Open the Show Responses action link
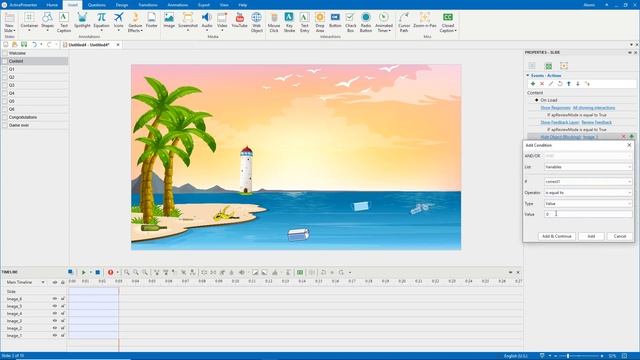 555,108
